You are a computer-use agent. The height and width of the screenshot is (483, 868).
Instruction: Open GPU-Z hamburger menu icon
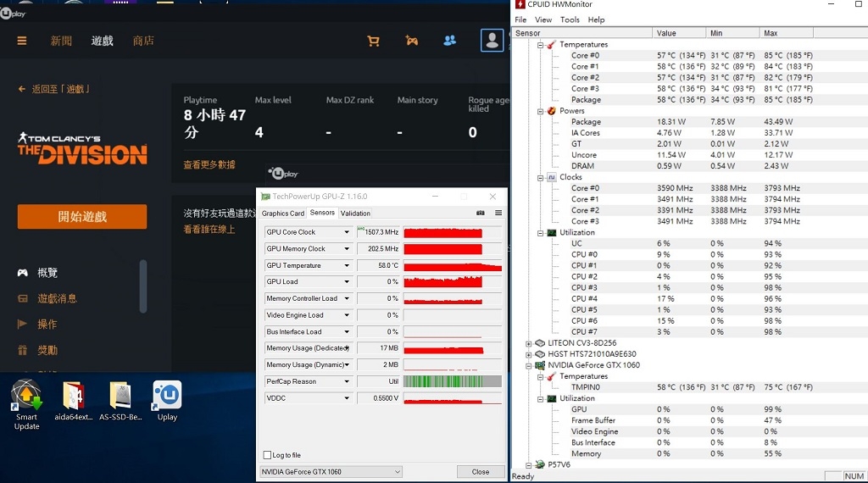click(498, 213)
